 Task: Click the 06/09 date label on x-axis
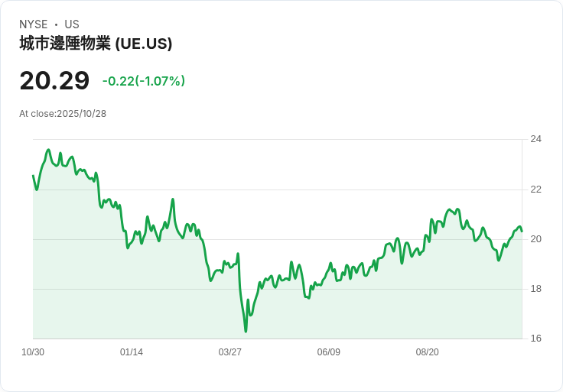pyautogui.click(x=328, y=352)
